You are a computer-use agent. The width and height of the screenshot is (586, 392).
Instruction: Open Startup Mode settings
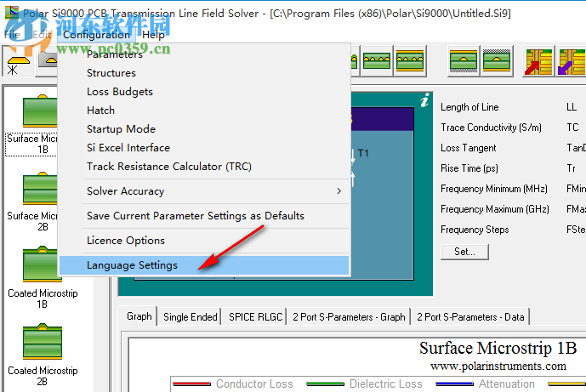204,129
